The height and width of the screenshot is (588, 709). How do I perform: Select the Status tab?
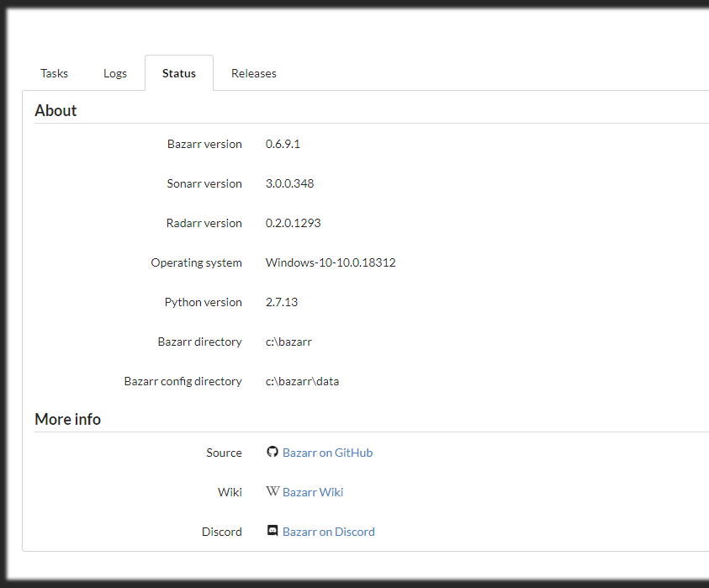[179, 73]
